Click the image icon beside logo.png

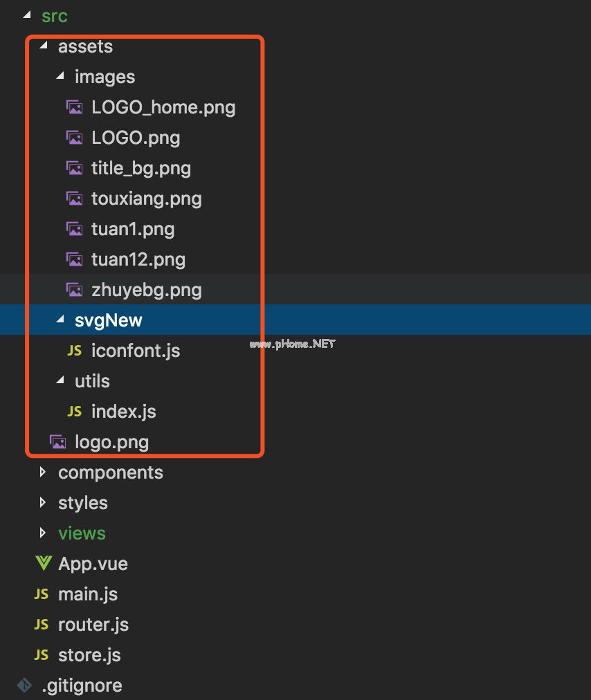coord(57,442)
